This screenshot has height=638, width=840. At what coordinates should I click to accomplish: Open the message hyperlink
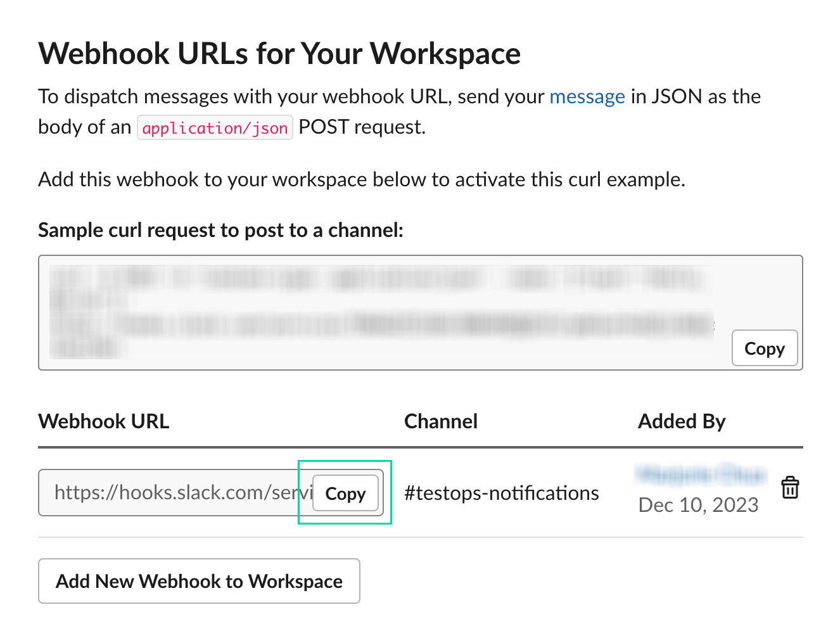coord(587,96)
